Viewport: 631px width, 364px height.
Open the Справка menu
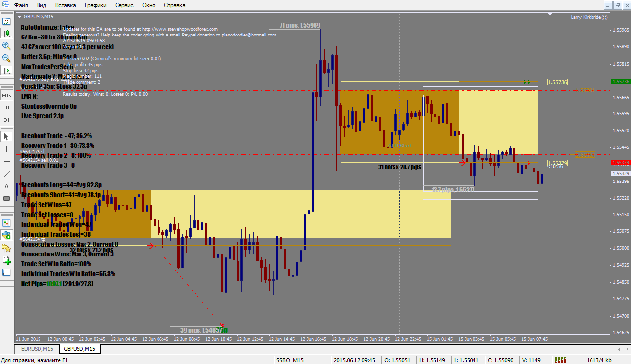click(174, 5)
